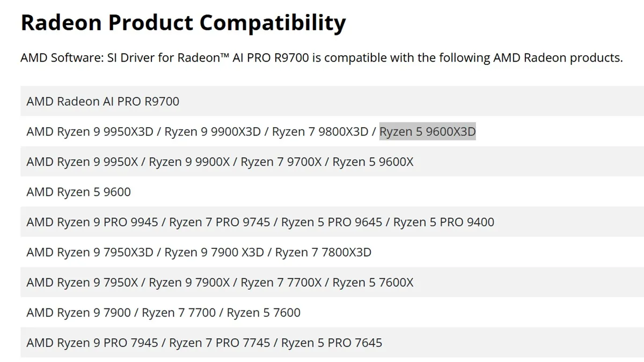
Task: Click the SI Driver compatibility description sentence
Action: pyautogui.click(x=321, y=58)
